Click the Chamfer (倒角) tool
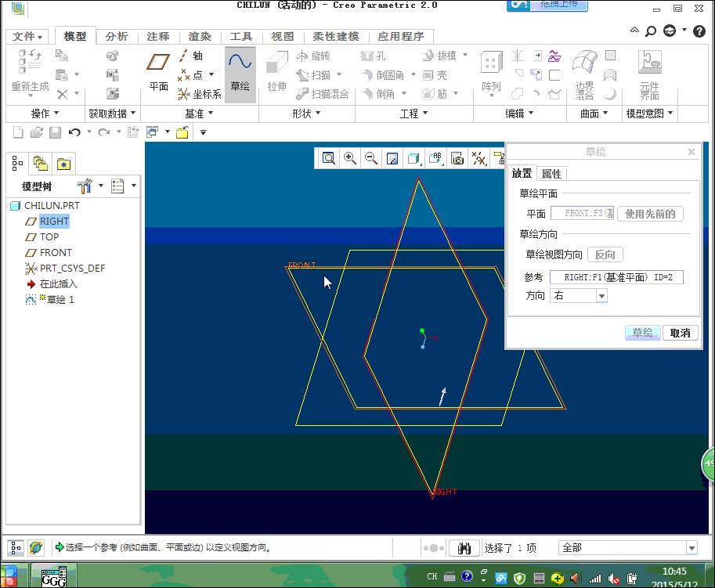The height and width of the screenshot is (588, 715). tap(378, 94)
